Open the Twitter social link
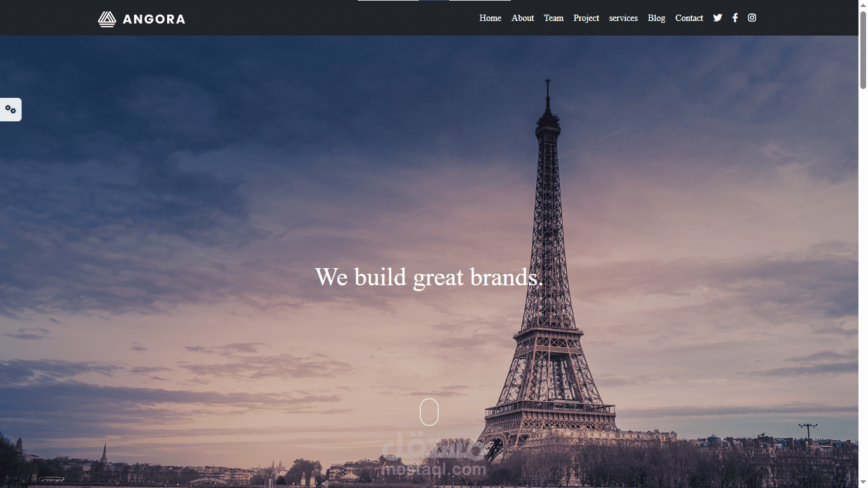868x488 pixels. (717, 18)
